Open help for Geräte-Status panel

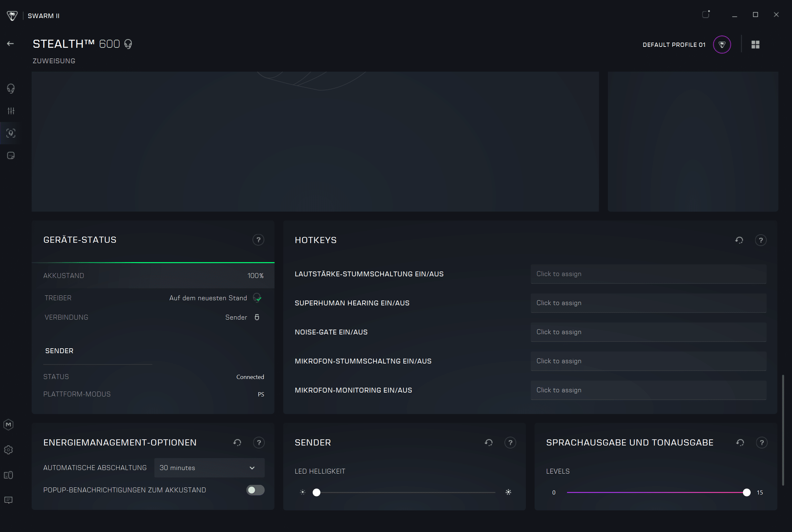pyautogui.click(x=258, y=240)
